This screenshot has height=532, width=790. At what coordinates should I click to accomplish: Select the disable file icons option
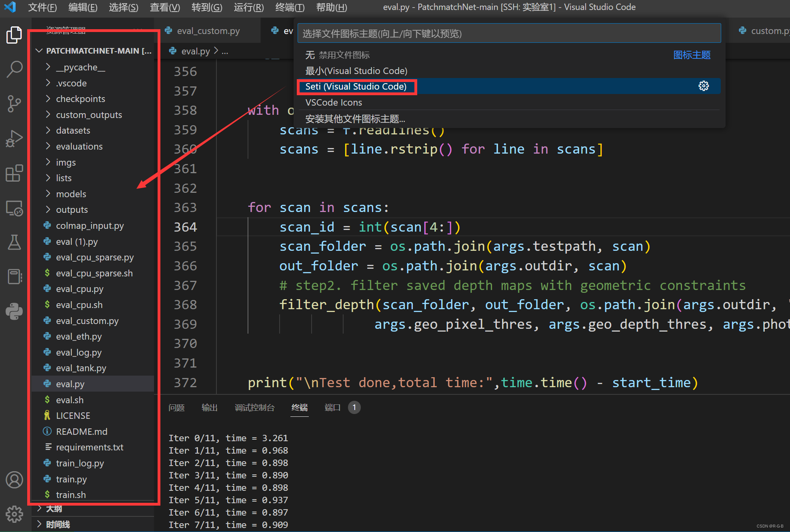point(338,55)
